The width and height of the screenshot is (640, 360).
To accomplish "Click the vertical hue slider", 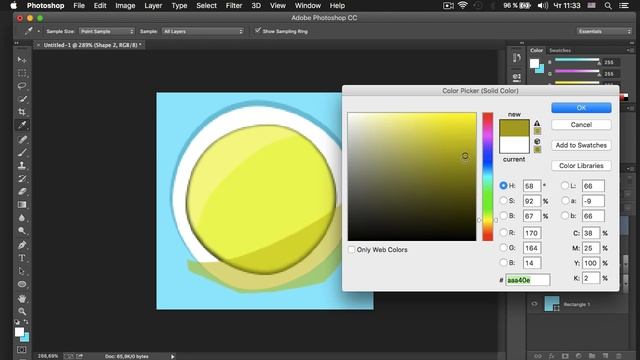I will pyautogui.click(x=488, y=176).
